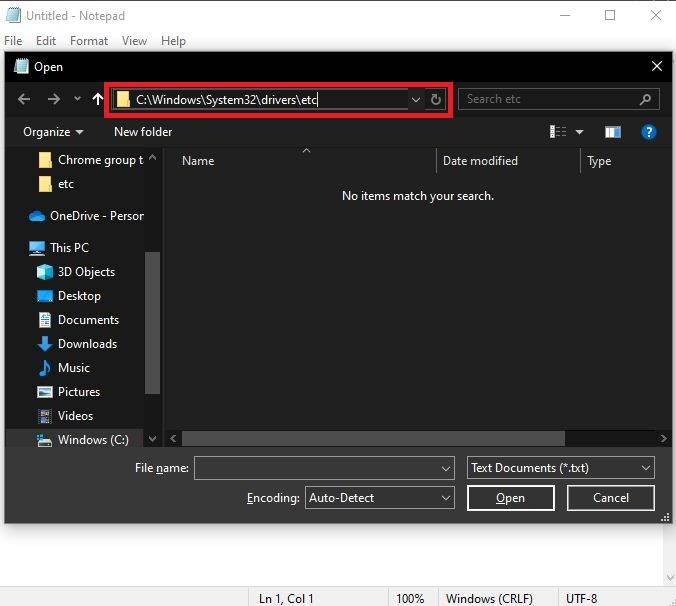Screen dimensions: 676x606
Task: Open the Get help question mark
Action: pyautogui.click(x=648, y=132)
